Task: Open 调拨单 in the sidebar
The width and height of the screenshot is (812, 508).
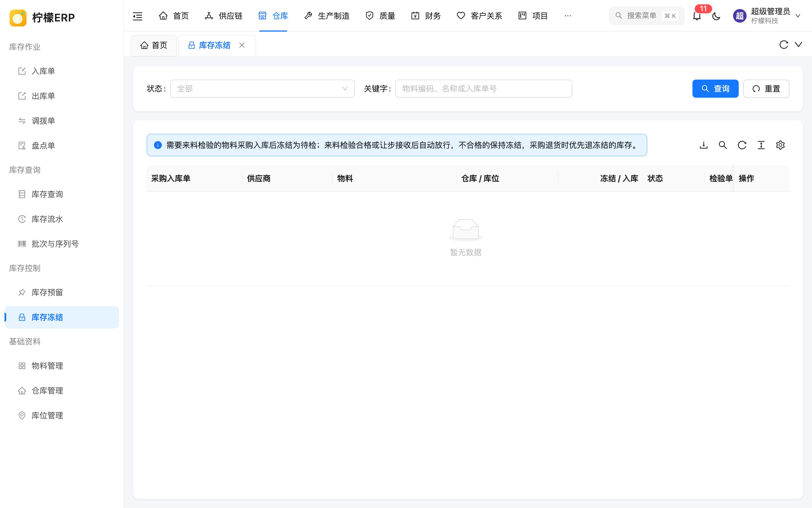Action: [62, 121]
